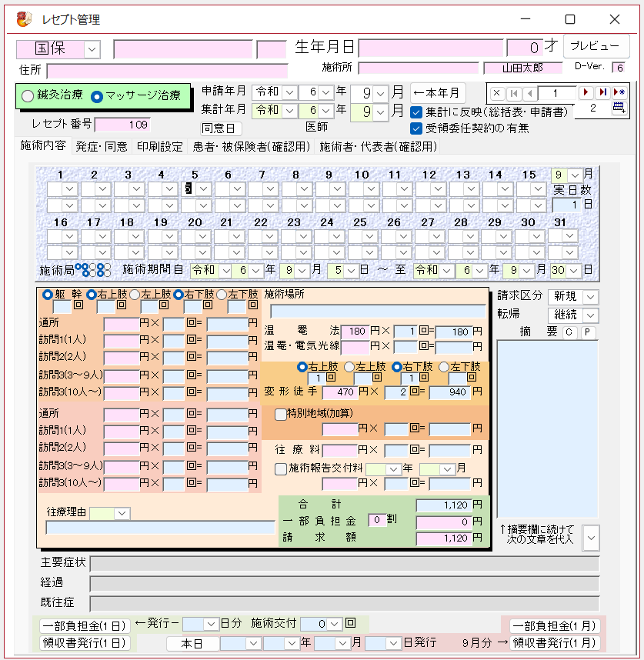The height and width of the screenshot is (660, 644).
Task: Go to first record icon
Action: 513,93
